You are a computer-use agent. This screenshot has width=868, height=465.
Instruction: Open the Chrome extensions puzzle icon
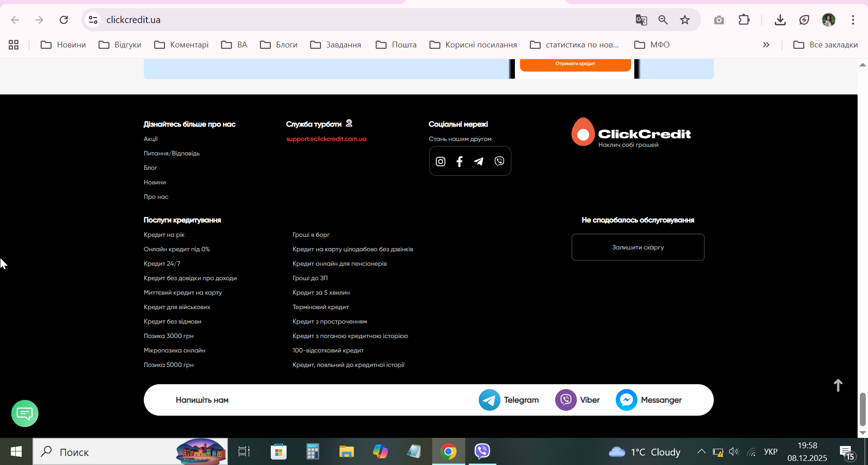[744, 20]
